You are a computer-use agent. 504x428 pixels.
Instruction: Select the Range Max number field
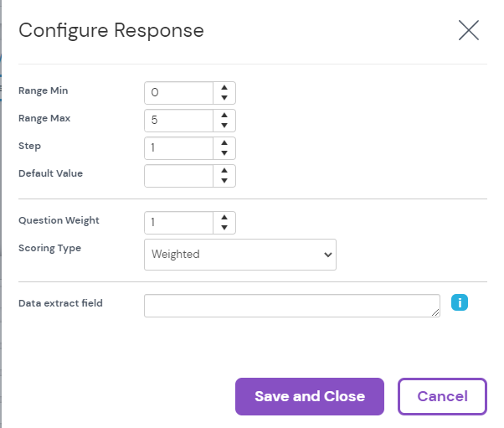point(178,120)
